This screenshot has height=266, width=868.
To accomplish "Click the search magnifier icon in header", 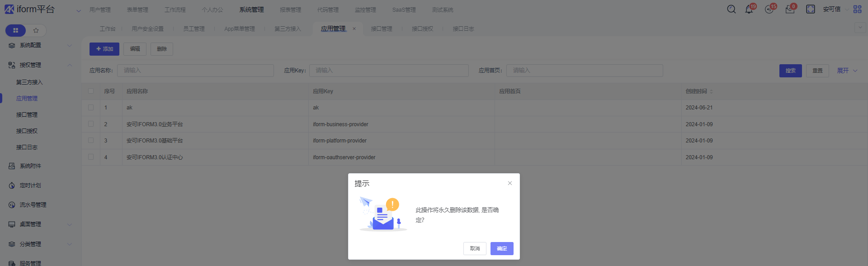I will (731, 9).
